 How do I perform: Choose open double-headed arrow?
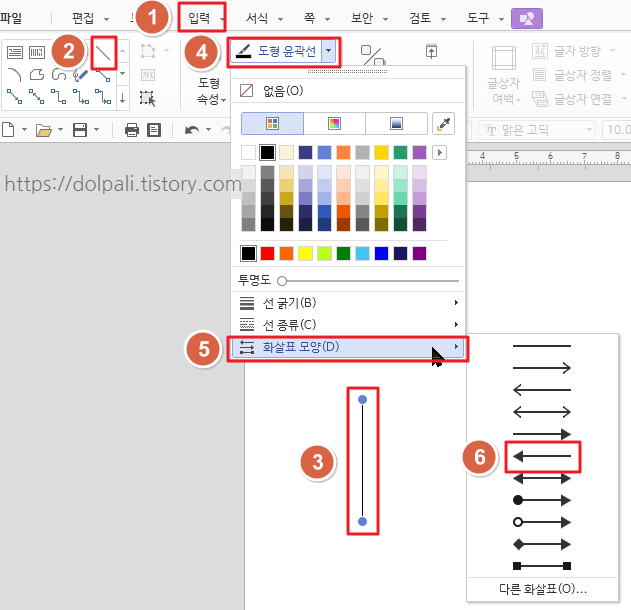[x=542, y=412]
